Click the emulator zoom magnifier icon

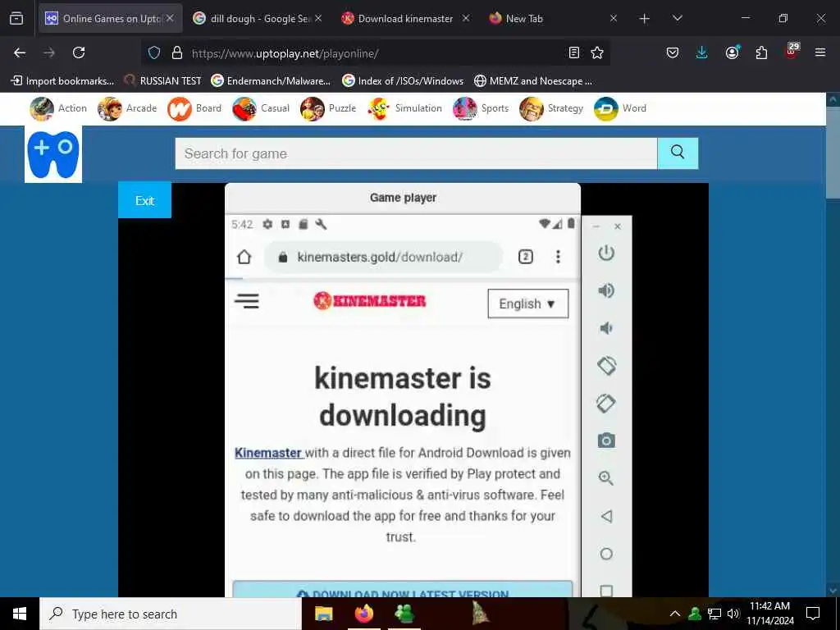(x=606, y=478)
